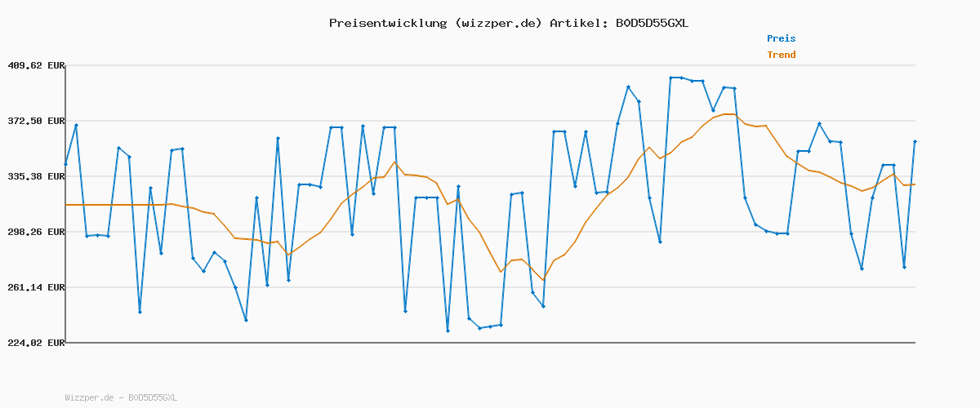Viewport: 980px width, 408px height.
Task: Select the first blue price point at left edge
Action: click(66, 164)
